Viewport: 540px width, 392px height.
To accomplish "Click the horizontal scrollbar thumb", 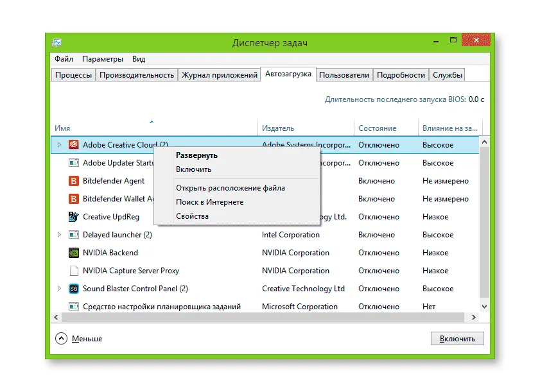I will coord(263,318).
